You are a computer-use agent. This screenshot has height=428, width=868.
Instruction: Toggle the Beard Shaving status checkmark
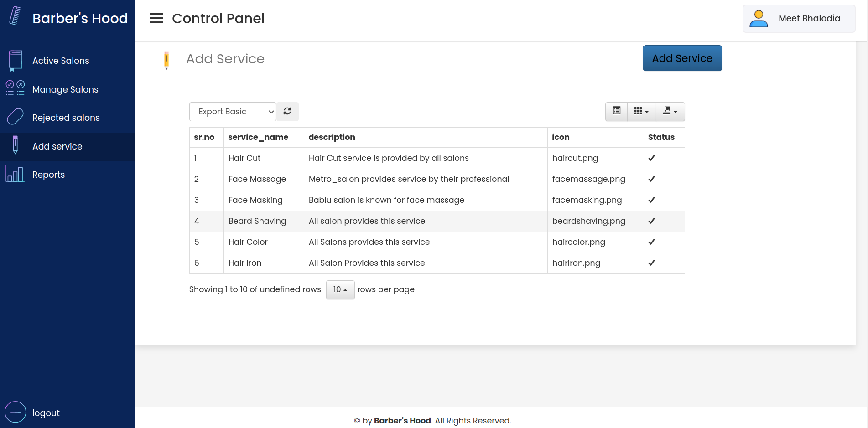pyautogui.click(x=651, y=221)
